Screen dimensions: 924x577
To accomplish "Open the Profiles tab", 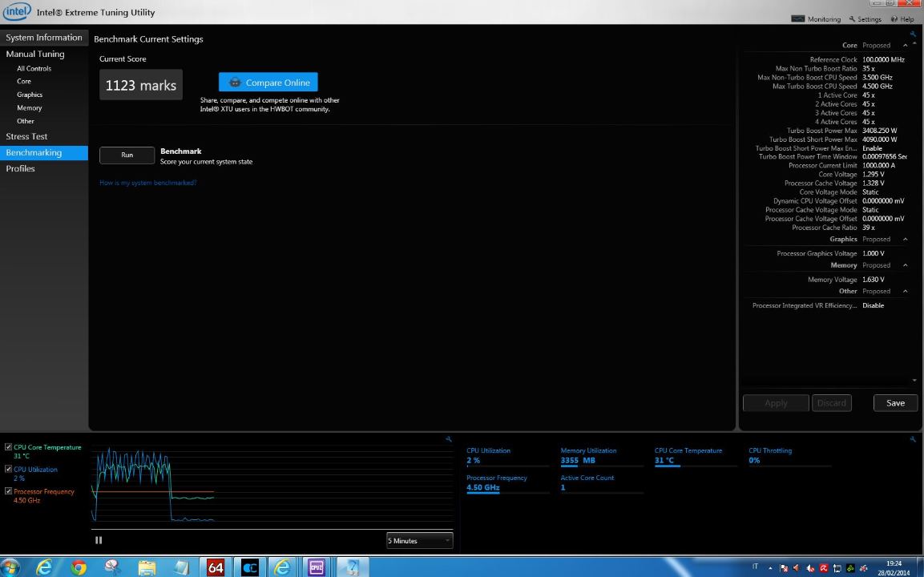I will (21, 168).
